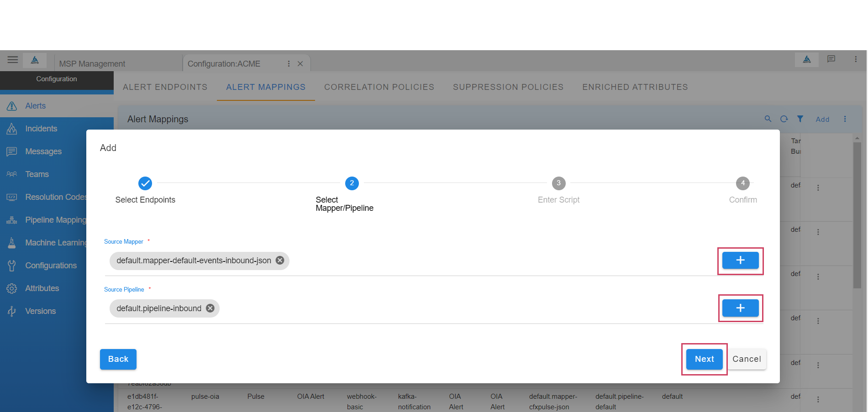
Task: Add a Source Pipeline with plus button
Action: coord(740,308)
